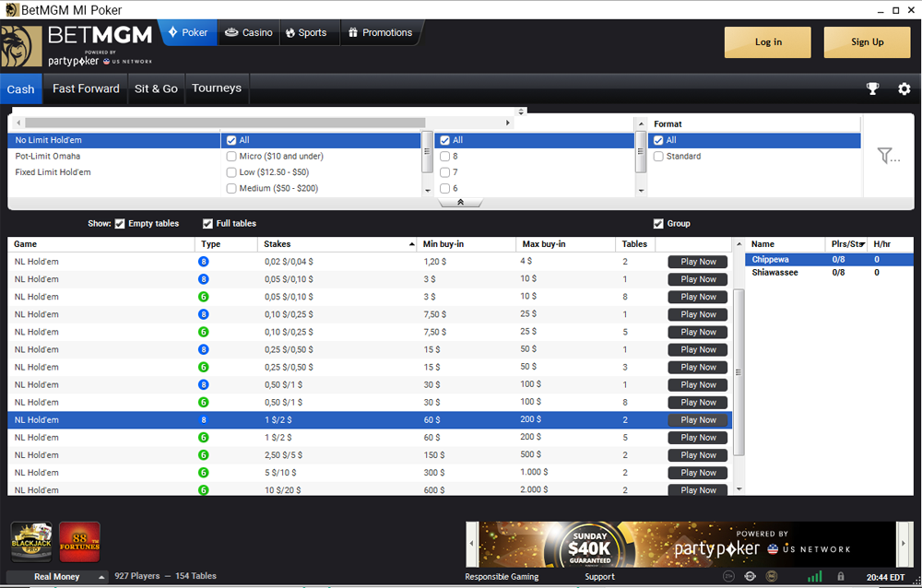Click the down arrow of the seats filter list
The height and width of the screenshot is (588, 922).
click(x=641, y=191)
